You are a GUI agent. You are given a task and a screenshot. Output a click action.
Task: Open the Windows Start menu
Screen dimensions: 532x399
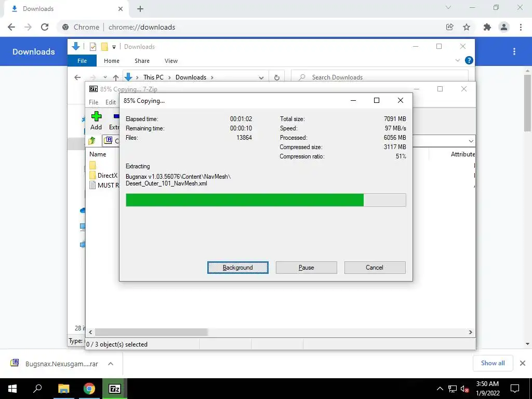12,389
